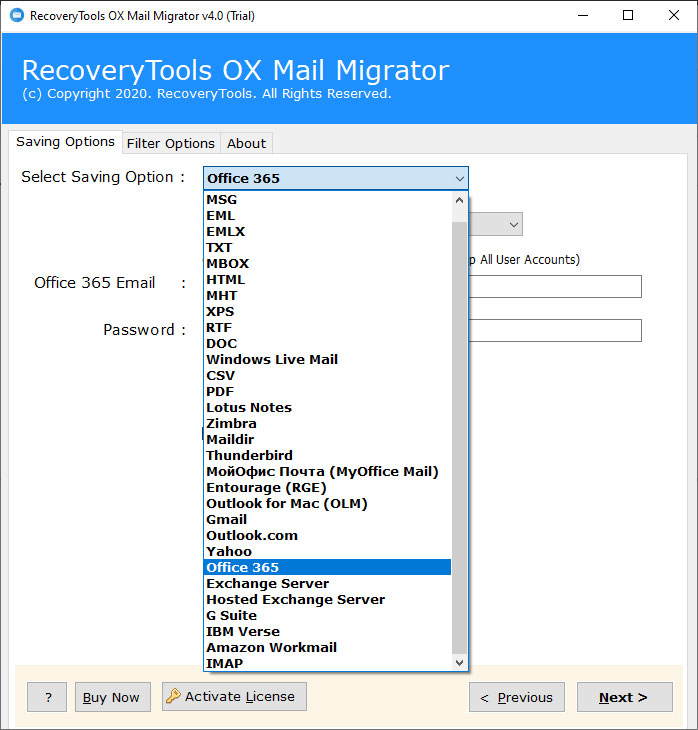Select G Suite from the list

point(328,615)
